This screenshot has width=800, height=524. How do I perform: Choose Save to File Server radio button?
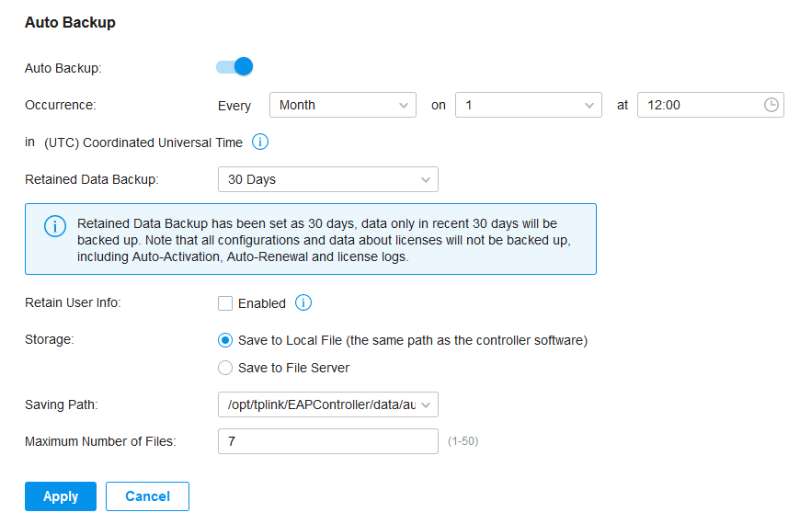pyautogui.click(x=225, y=368)
